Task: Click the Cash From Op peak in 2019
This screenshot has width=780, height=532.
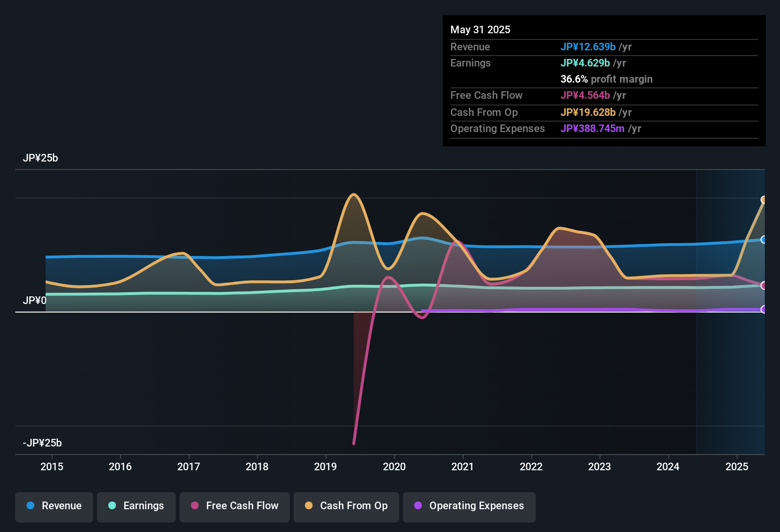Action: [x=353, y=195]
